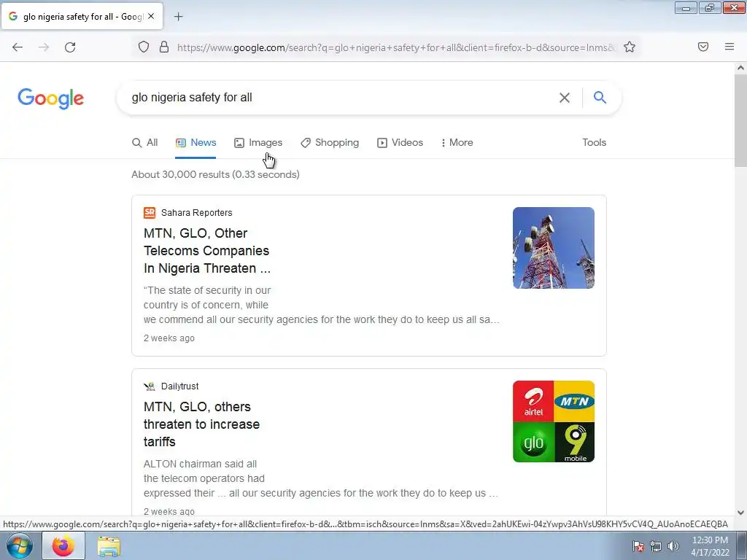
Task: Click the browser forward arrow
Action: click(44, 47)
